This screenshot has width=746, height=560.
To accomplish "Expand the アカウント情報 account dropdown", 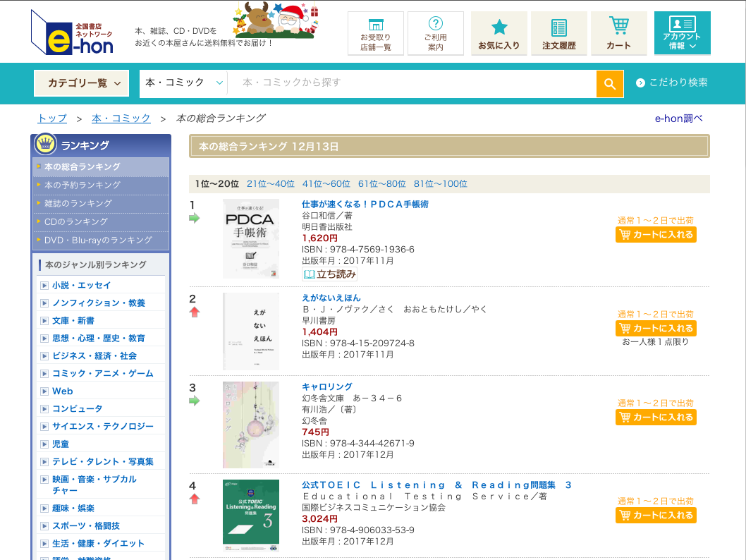I will click(x=682, y=33).
